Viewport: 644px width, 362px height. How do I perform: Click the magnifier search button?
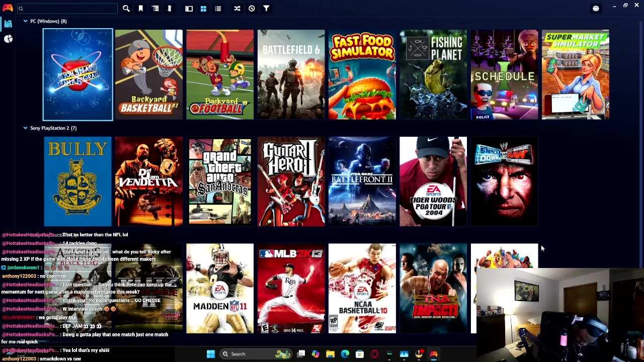tap(126, 8)
